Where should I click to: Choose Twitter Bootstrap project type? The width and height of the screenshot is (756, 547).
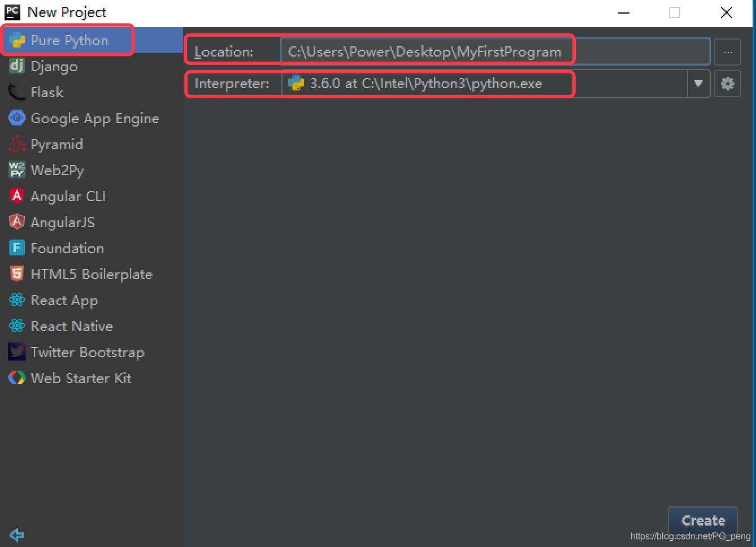pos(92,352)
